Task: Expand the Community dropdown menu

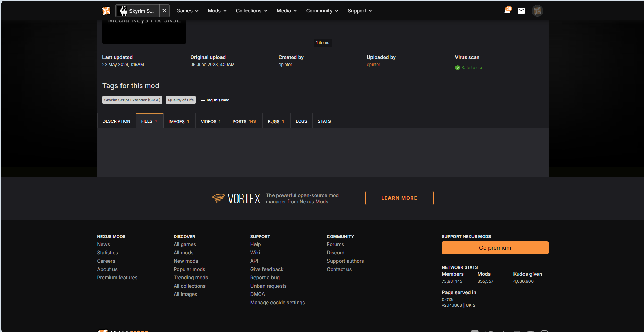Action: 322,11
